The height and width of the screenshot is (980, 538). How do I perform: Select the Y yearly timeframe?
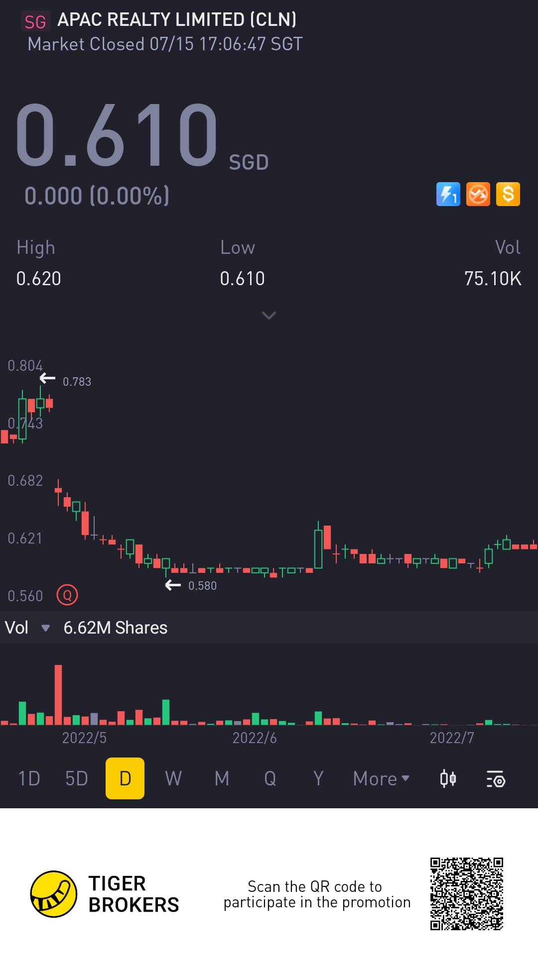[318, 778]
